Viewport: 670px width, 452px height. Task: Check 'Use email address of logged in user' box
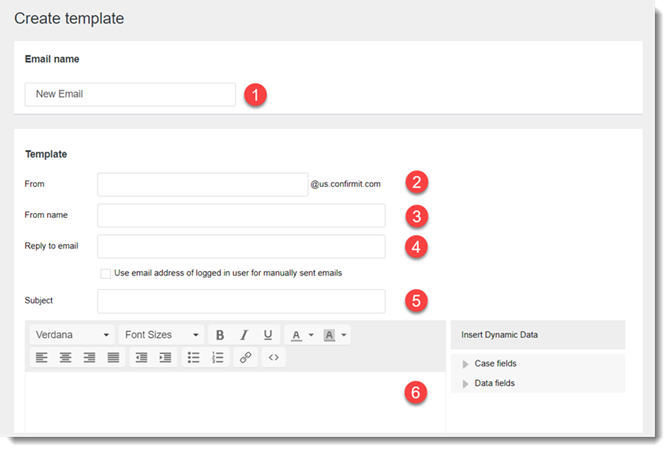(106, 273)
